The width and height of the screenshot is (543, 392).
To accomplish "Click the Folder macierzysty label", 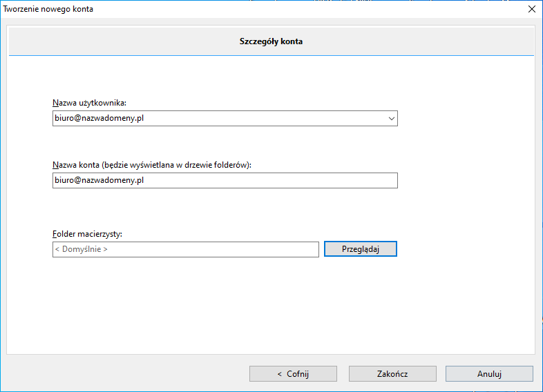I will [x=87, y=234].
